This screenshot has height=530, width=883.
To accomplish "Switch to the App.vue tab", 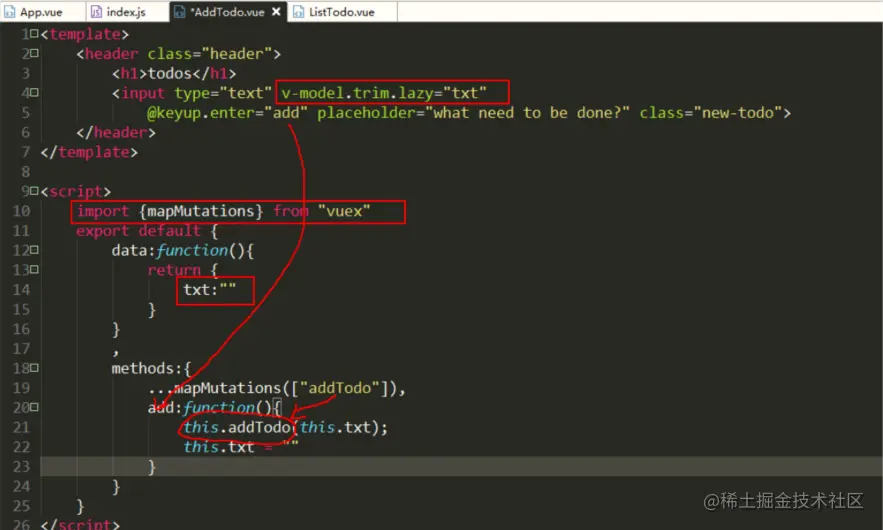I will coord(42,11).
